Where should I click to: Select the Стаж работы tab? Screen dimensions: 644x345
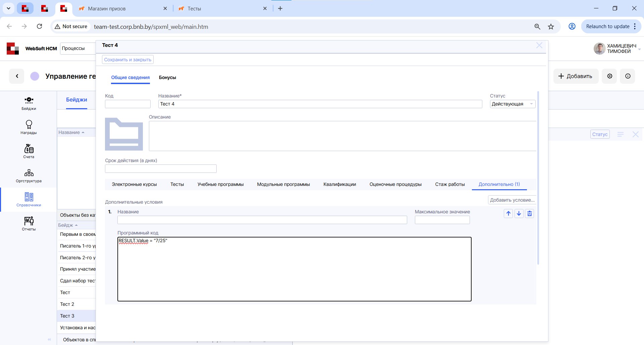click(x=450, y=185)
